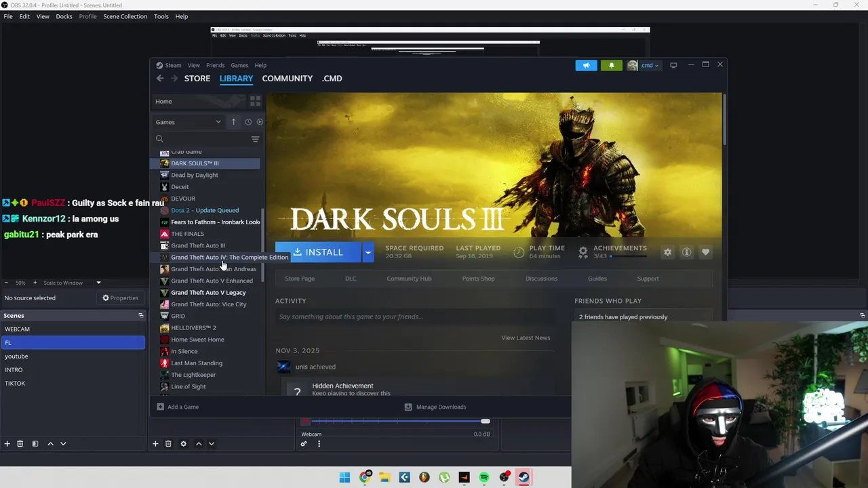868x488 pixels.
Task: Open OBS Tools menu
Action: pyautogui.click(x=161, y=16)
